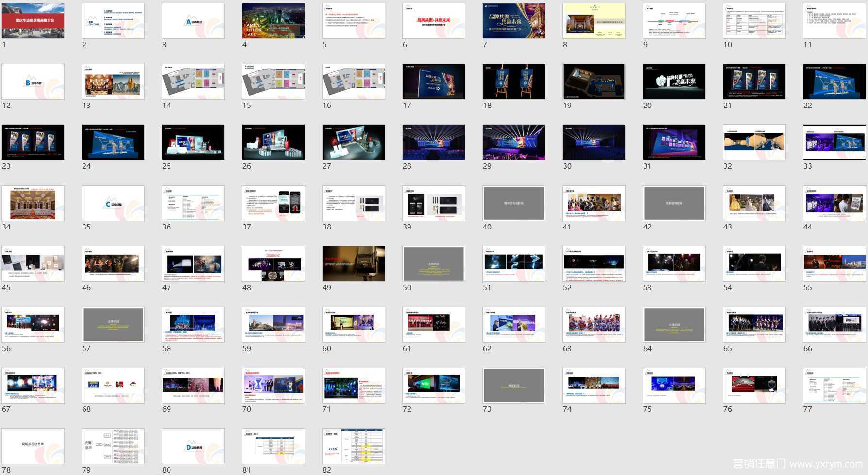Click slide 12, section B 现场布置
The width and height of the screenshot is (868, 475).
[x=33, y=82]
